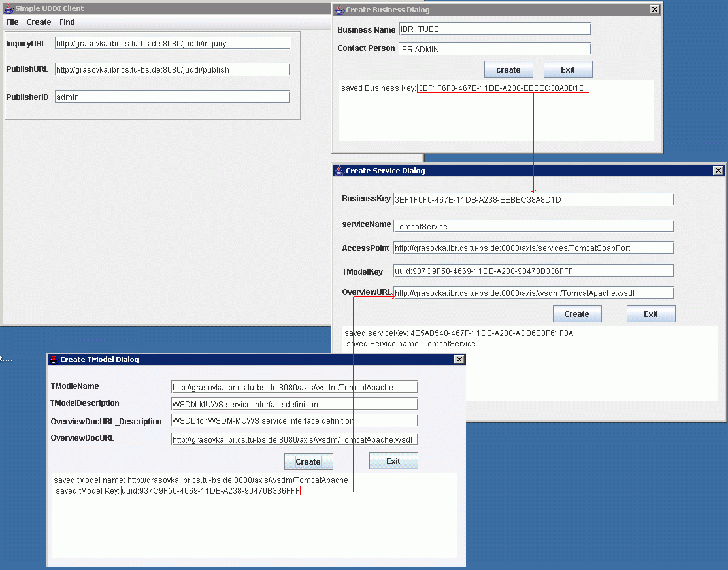The image size is (728, 570).
Task: Open the File menu
Action: [x=12, y=22]
